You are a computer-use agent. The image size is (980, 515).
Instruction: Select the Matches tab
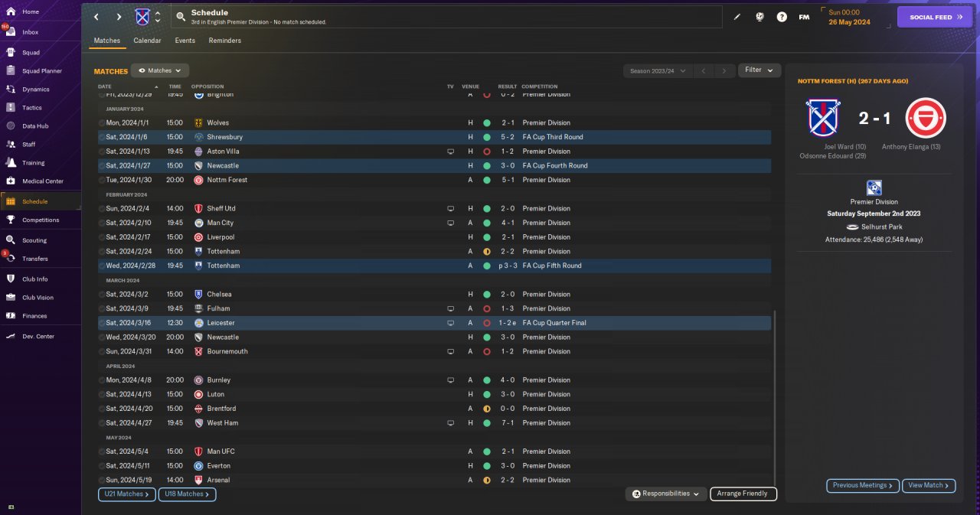pos(107,41)
